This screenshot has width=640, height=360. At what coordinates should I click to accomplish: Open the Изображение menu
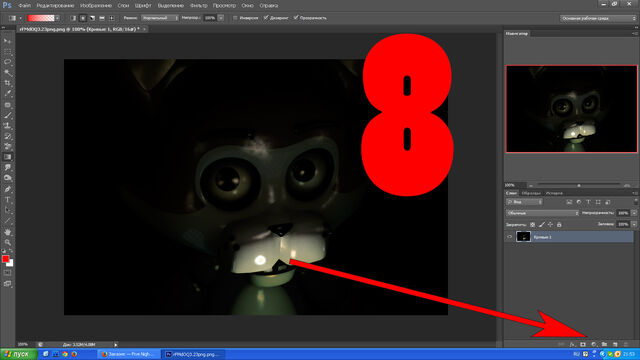click(x=96, y=6)
